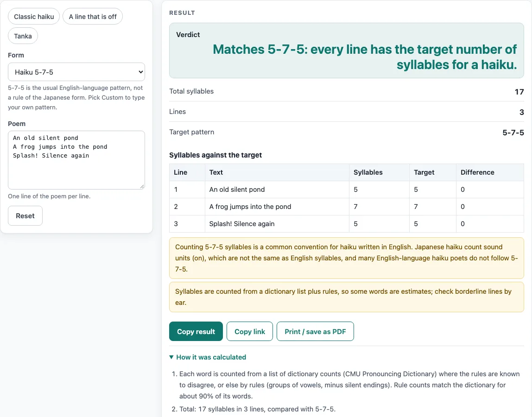532x417 pixels.
Task: Click the 'Total: 17 syllables in 3 lines' step
Action: (258, 409)
